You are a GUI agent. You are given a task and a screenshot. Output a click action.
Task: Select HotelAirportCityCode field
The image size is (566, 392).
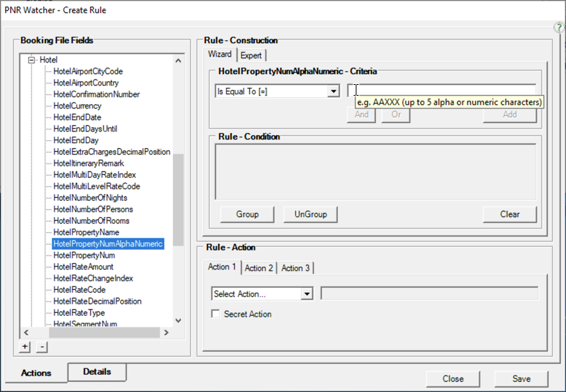[88, 71]
